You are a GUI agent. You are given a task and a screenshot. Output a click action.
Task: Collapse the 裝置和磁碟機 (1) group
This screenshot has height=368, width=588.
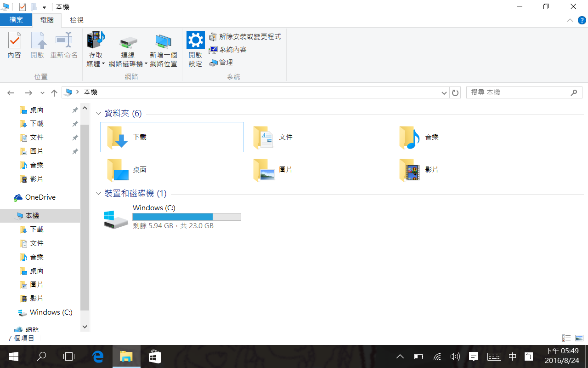pyautogui.click(x=98, y=194)
